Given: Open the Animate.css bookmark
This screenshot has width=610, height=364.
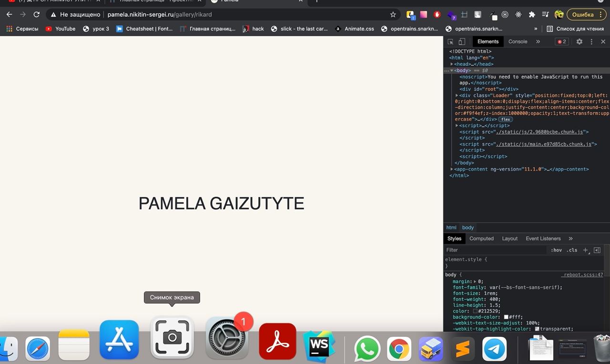Looking at the screenshot, I should coord(355,29).
